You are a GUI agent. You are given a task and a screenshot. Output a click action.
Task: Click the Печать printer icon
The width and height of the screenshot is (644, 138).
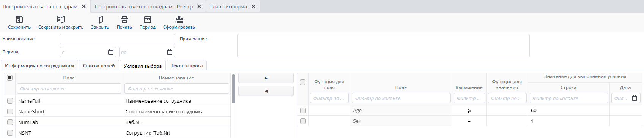point(124,19)
